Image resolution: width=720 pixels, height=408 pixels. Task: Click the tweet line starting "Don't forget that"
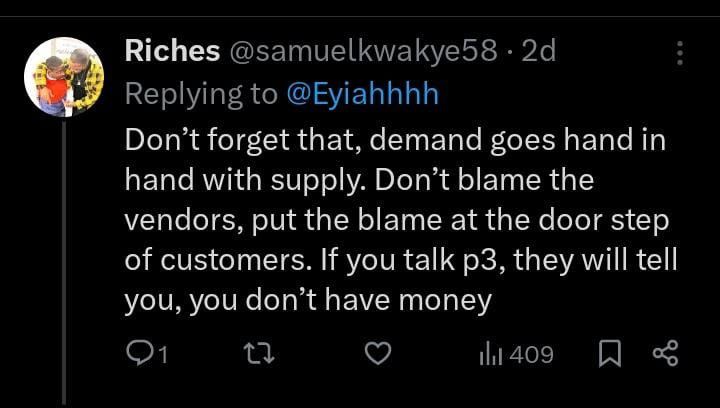point(395,140)
